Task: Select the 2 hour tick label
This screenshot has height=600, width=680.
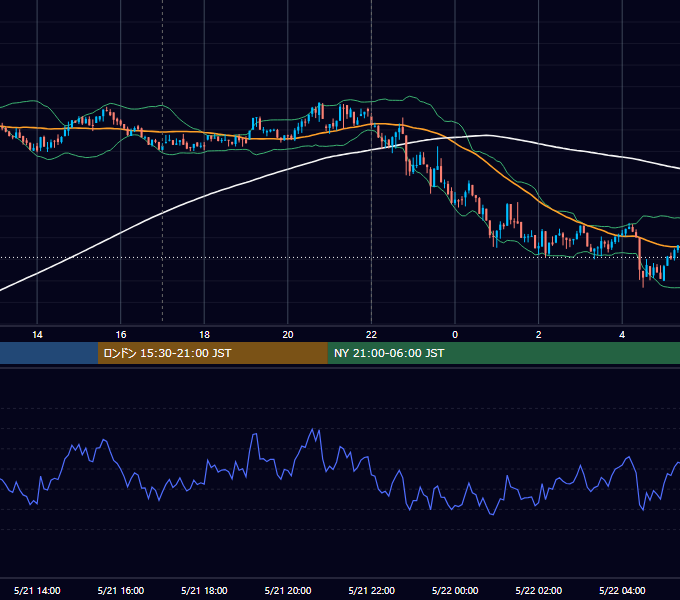Action: (539, 335)
